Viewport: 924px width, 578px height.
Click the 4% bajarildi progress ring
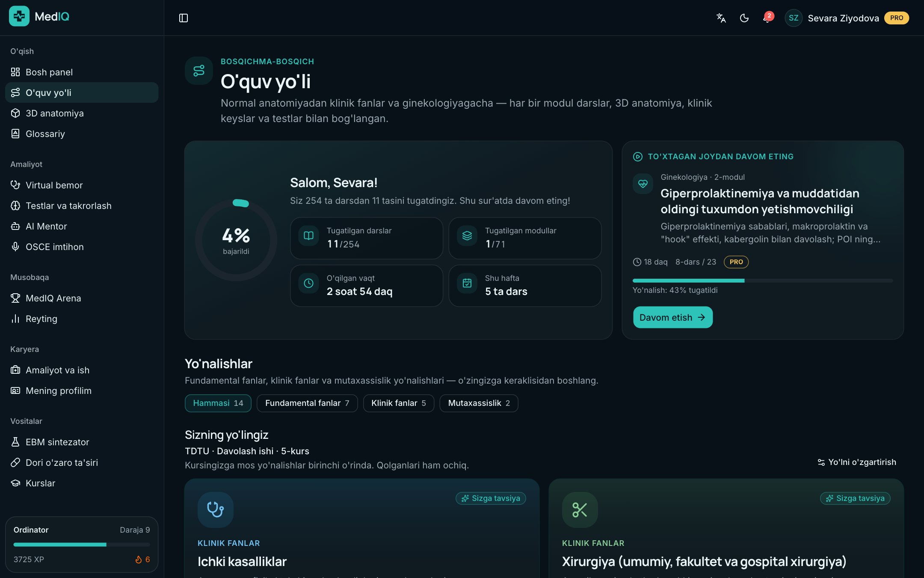click(236, 240)
